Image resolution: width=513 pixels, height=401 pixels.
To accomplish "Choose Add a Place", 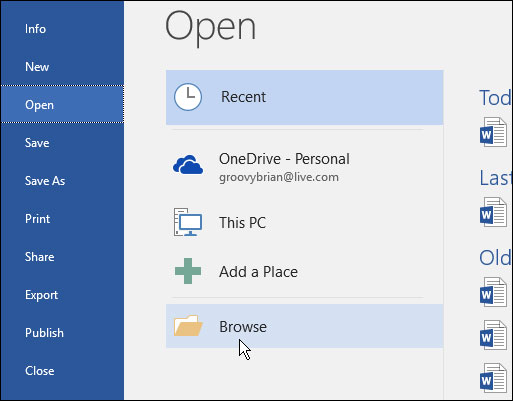I will [258, 272].
